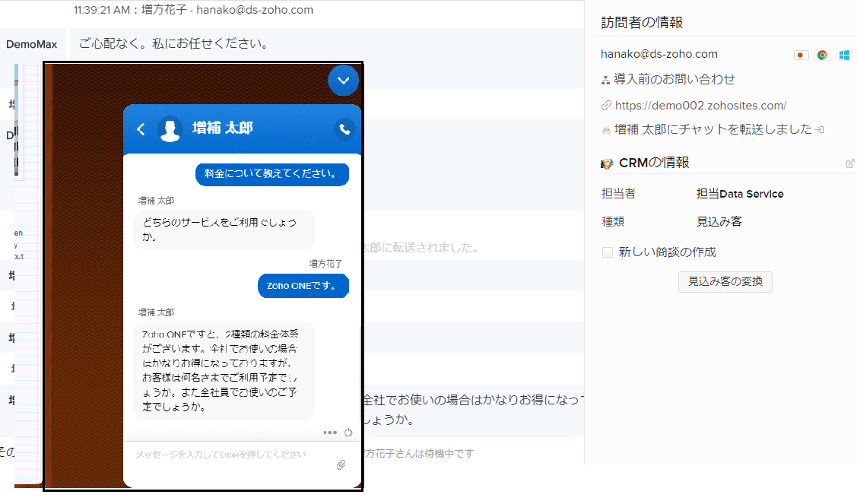Click the Windows OS icon in visitor info
857x504 pixels.
pos(844,55)
